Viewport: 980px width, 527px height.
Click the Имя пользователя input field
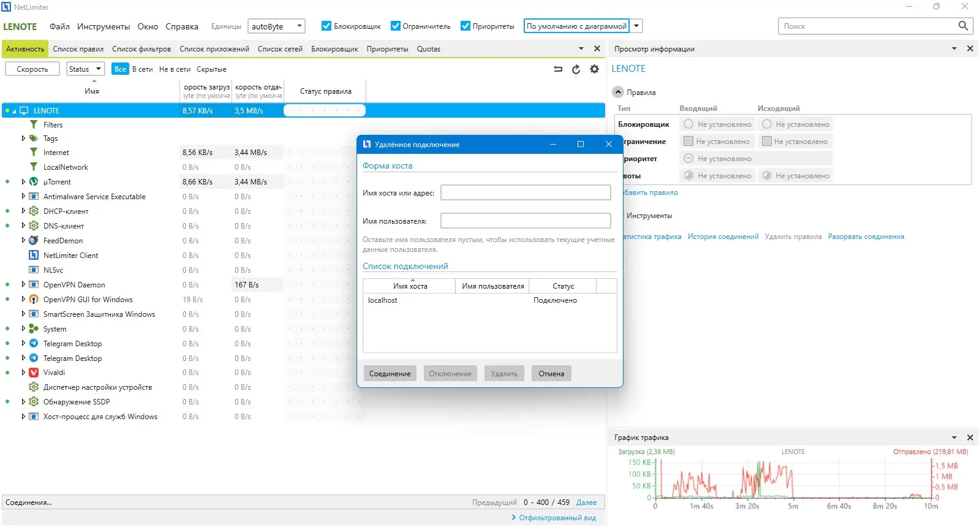click(x=526, y=221)
